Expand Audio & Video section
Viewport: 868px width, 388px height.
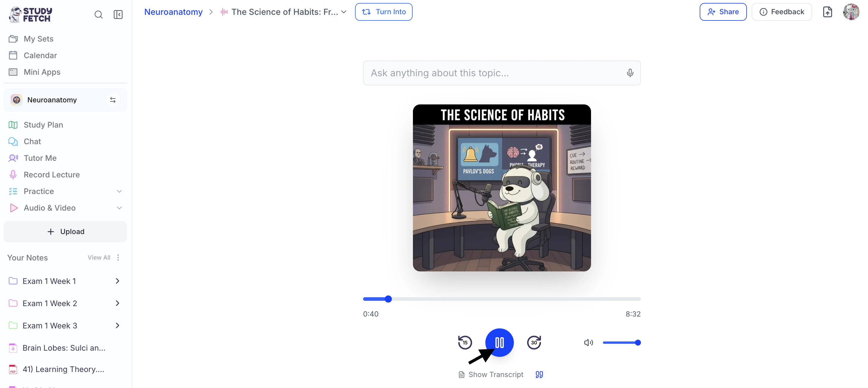(119, 208)
